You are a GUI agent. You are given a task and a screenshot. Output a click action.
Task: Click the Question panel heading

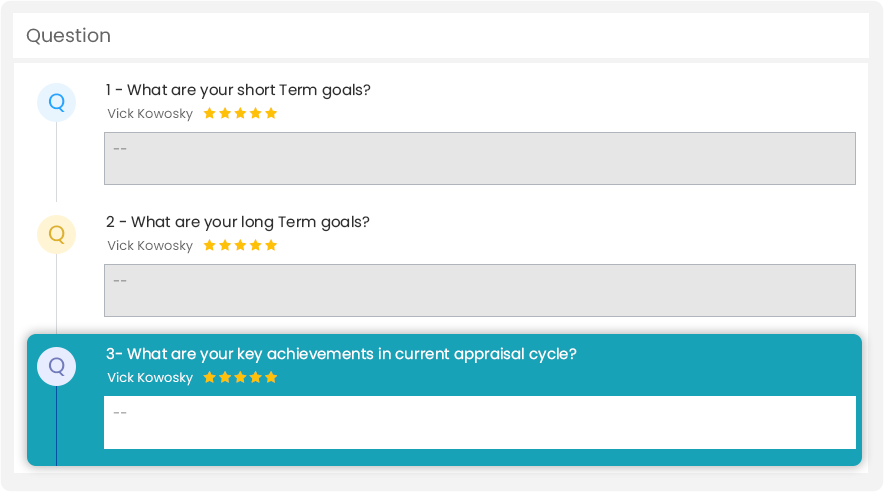[68, 36]
